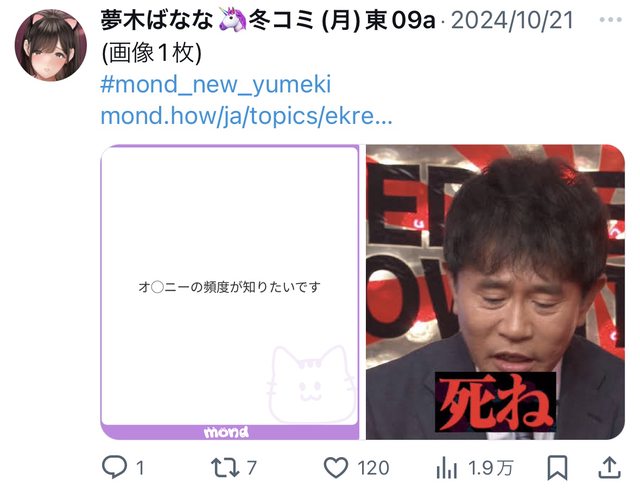Open the cat-eared profile avatar

[51, 45]
